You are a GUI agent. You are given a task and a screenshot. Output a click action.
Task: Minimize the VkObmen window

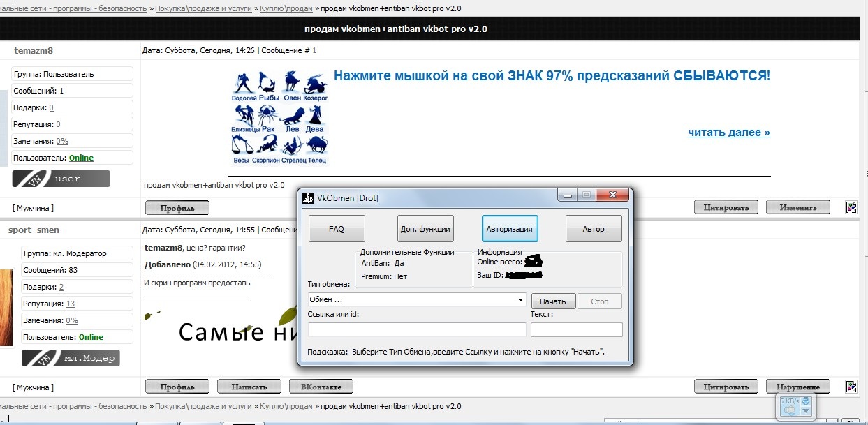coord(568,195)
